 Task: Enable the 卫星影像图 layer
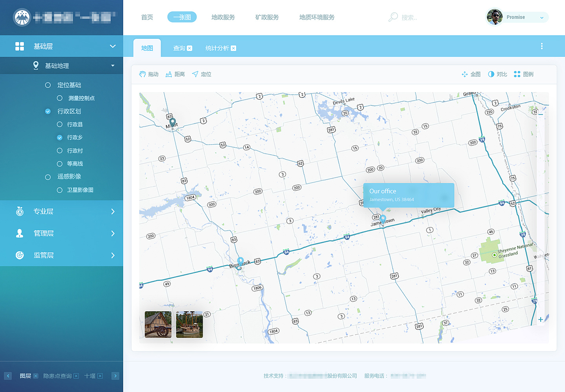click(60, 190)
